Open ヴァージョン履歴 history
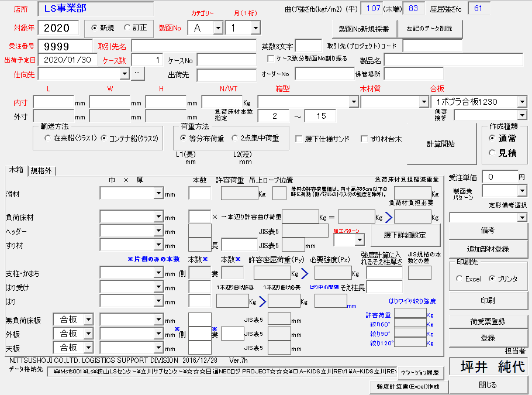The height and width of the screenshot is (395, 532). click(x=420, y=373)
